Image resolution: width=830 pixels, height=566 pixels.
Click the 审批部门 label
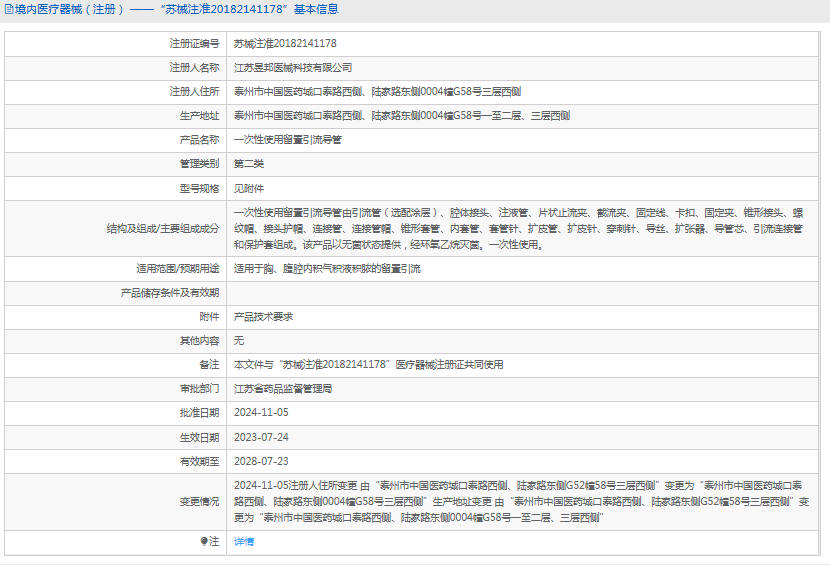coord(199,389)
